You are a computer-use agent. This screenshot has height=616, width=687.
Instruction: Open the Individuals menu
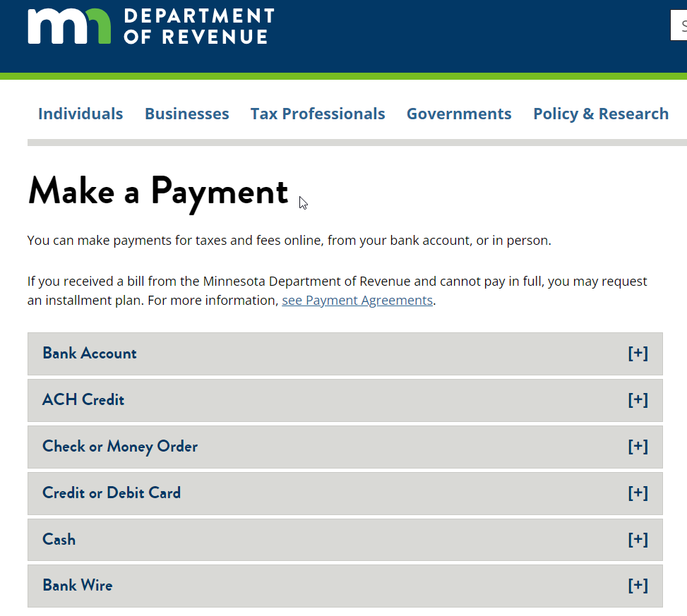(x=80, y=114)
